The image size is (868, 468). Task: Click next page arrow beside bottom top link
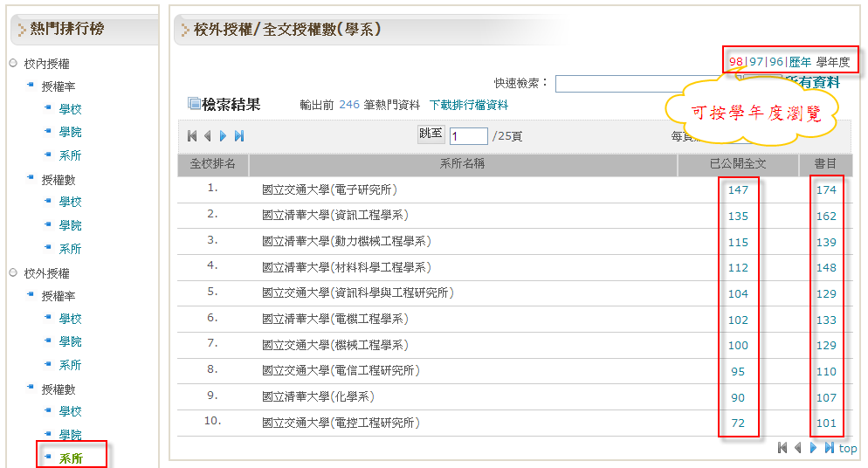tap(814, 448)
